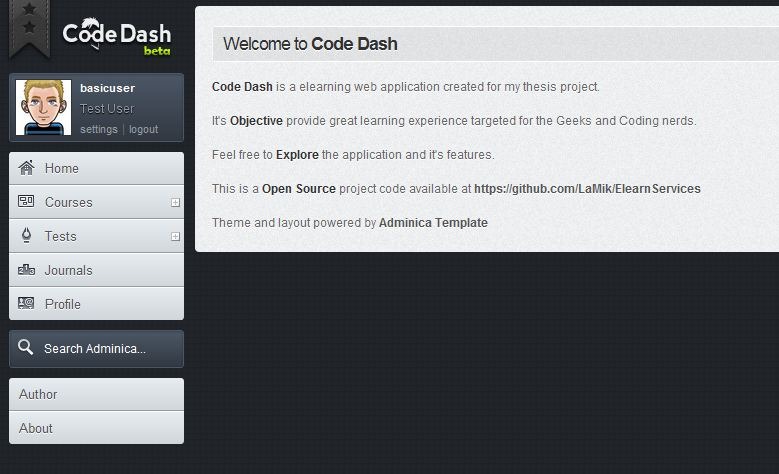Click the logout link
The image size is (779, 474).
coord(143,130)
